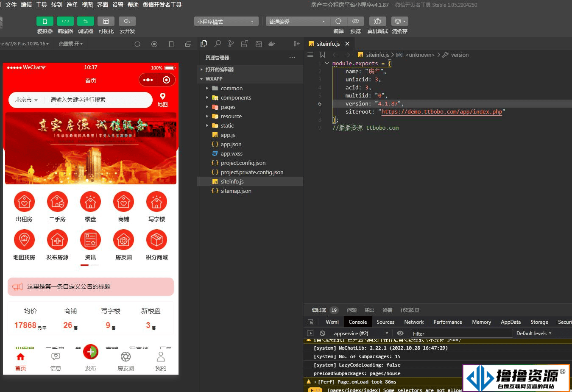Viewport: 572px width, 392px height.
Task: Expand the resource folder
Action: click(251, 116)
